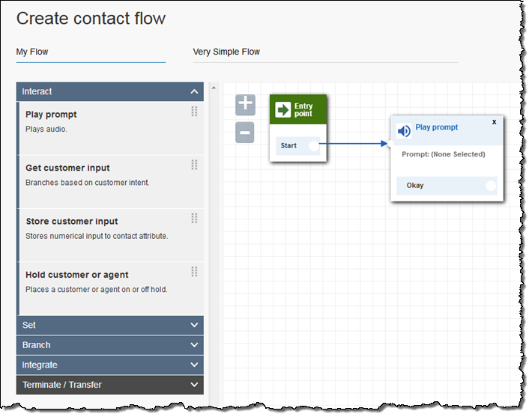Click the Play prompt speaker icon
Screen dimensions: 532x417
[x=404, y=131]
